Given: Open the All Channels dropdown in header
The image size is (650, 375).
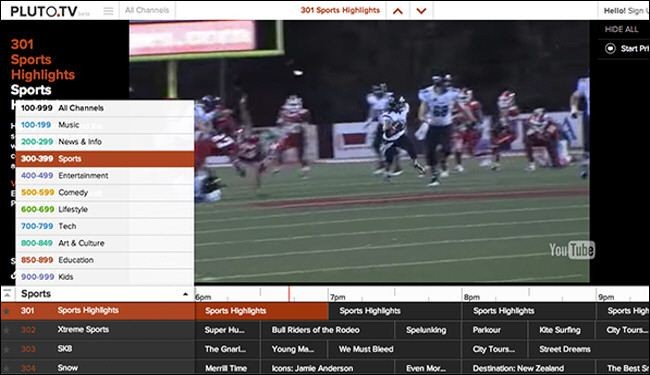Looking at the screenshot, I should (147, 10).
